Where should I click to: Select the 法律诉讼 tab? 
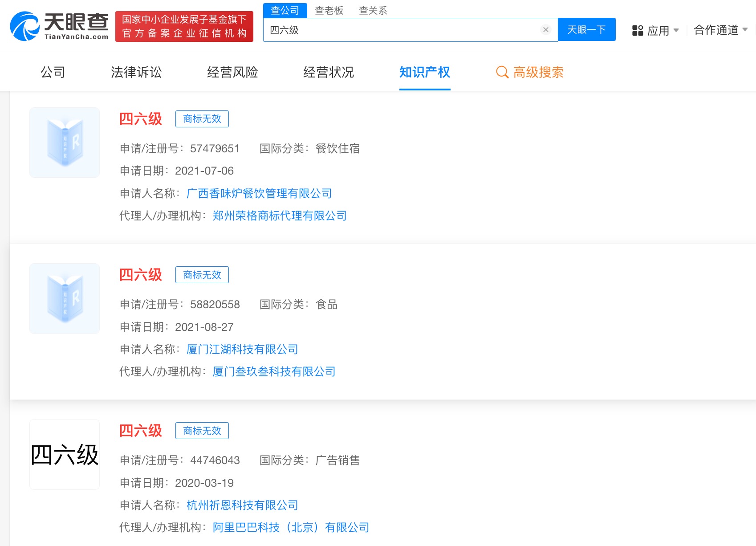tap(136, 72)
